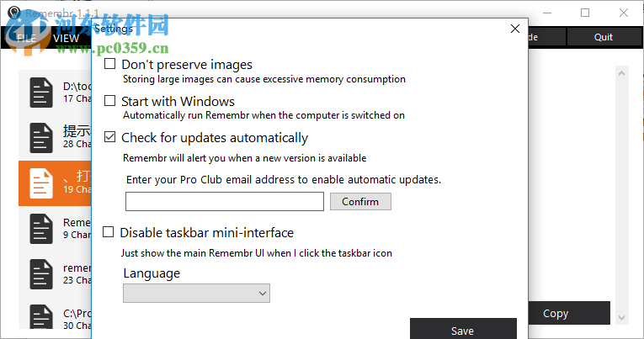The width and height of the screenshot is (644, 339).
Task: Select the document icon of the 提示 note
Action: pyautogui.click(x=41, y=137)
